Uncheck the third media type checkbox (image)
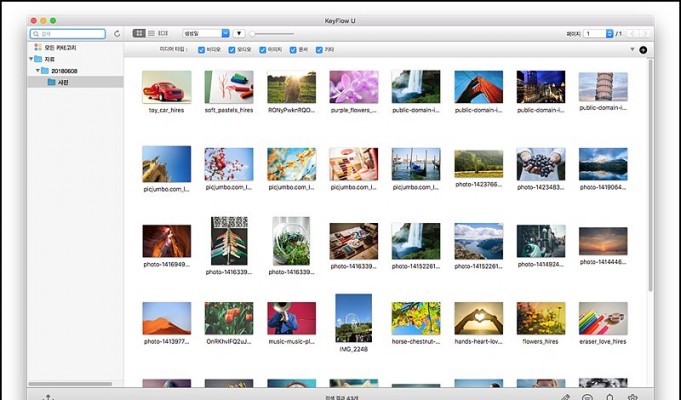This screenshot has height=400, width=681. tap(262, 50)
